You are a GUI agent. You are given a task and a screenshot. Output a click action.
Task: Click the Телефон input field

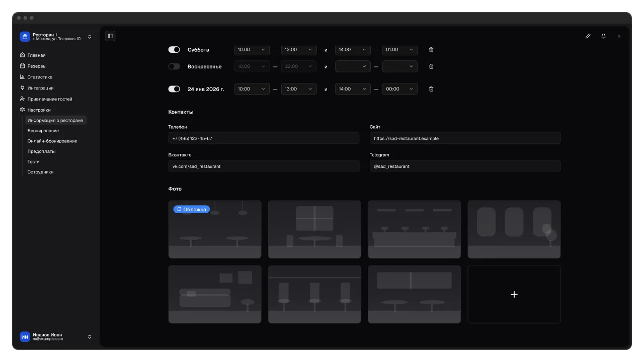point(264,138)
